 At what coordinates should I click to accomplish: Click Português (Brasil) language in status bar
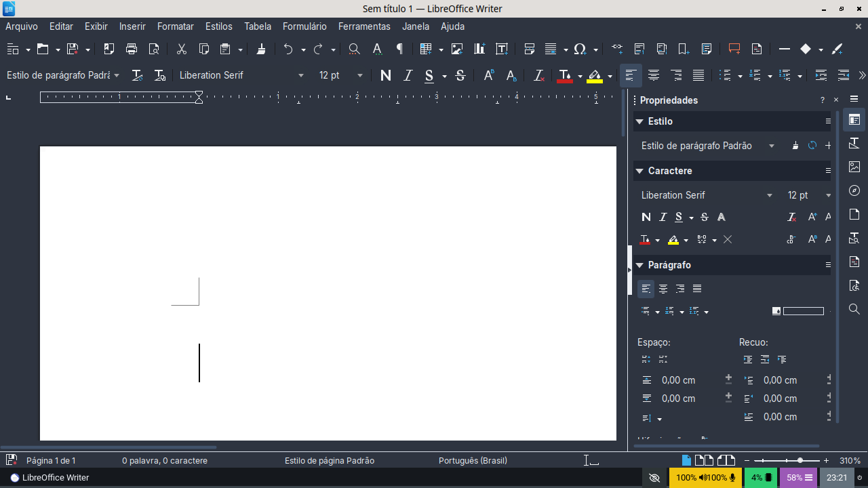tap(473, 461)
